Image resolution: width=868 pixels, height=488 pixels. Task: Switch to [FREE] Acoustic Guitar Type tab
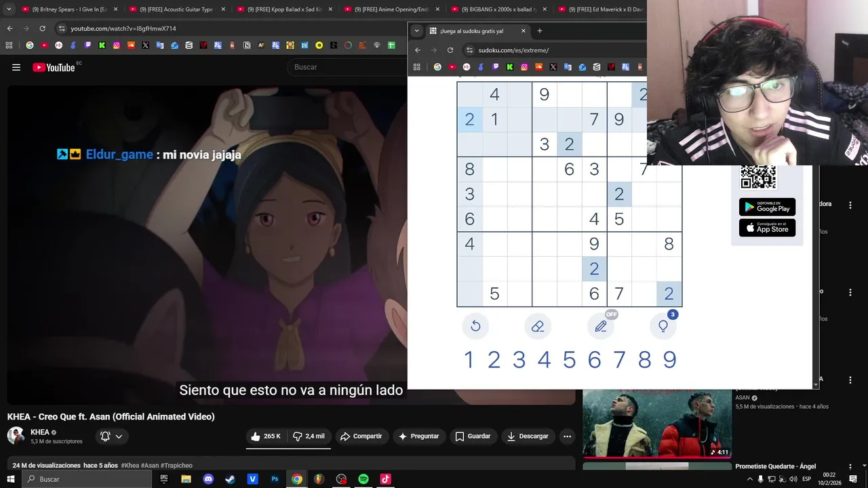(x=176, y=9)
